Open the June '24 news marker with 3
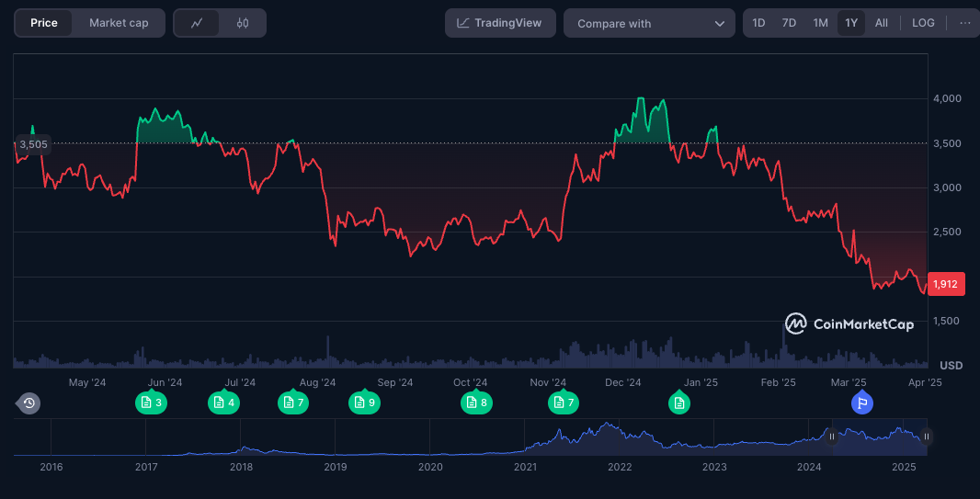The image size is (980, 499). [x=152, y=403]
